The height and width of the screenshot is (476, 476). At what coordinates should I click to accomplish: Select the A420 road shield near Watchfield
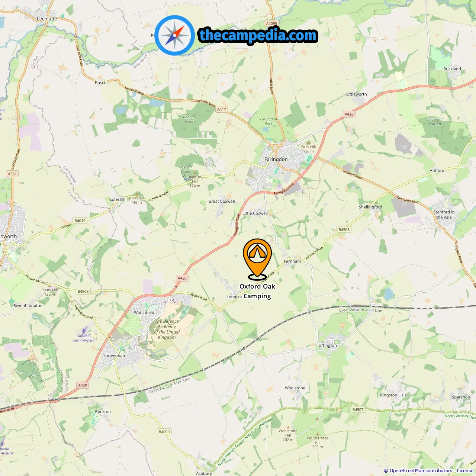[x=182, y=278]
